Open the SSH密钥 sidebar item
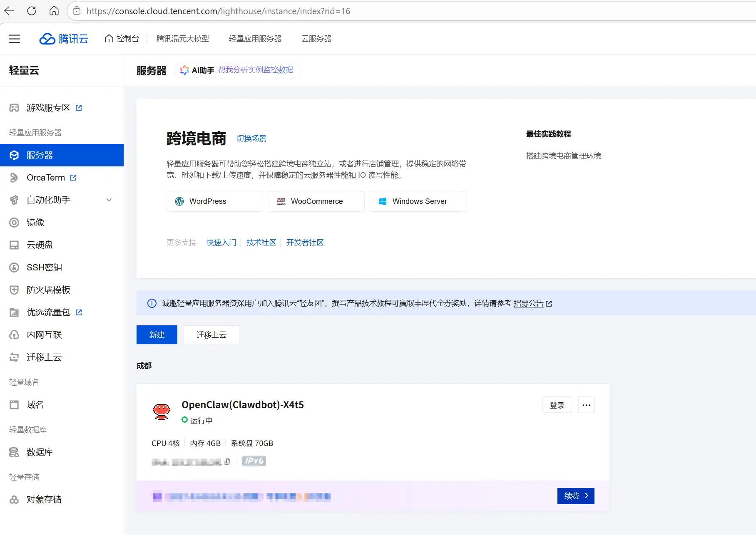The width and height of the screenshot is (756, 535). [x=44, y=267]
